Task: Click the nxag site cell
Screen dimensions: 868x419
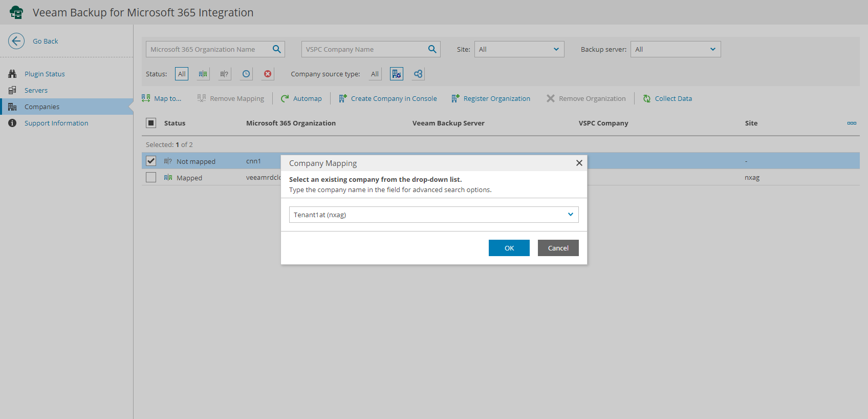Action: click(x=752, y=177)
